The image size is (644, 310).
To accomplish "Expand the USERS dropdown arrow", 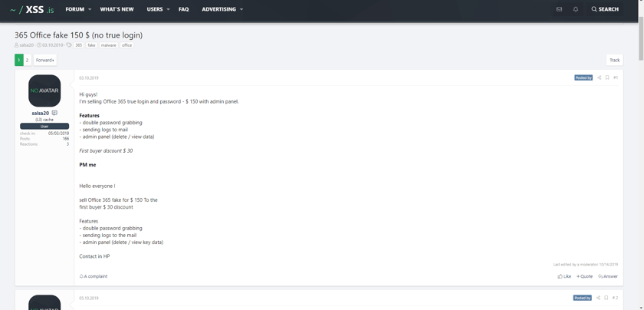I will (x=168, y=9).
